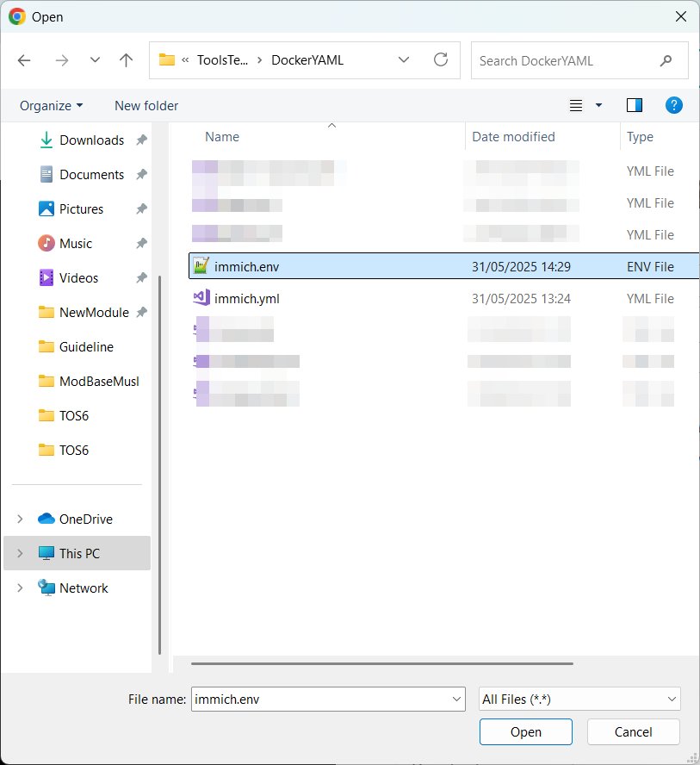
Task: Open the file type filter dropdown
Action: pos(579,699)
